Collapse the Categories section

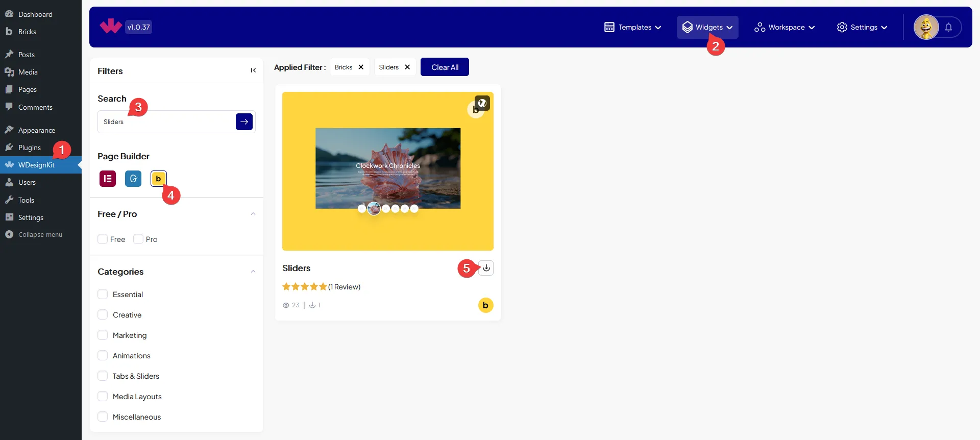(253, 272)
